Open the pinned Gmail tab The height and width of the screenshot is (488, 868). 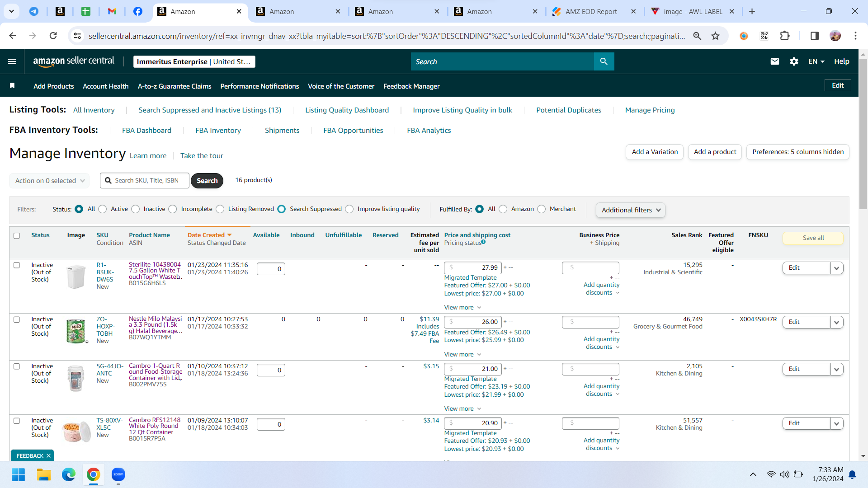pyautogui.click(x=112, y=11)
